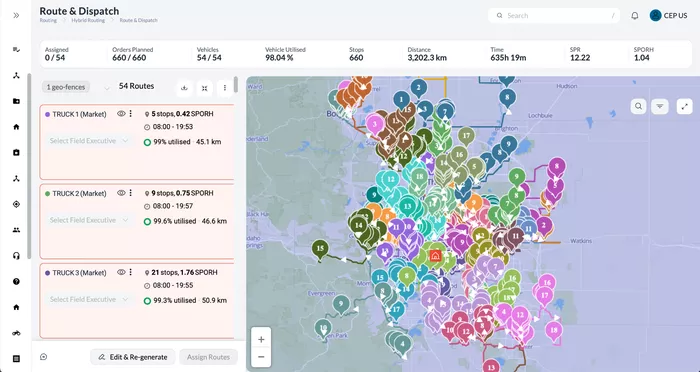
Task: Click the left sidebar scrollbar
Action: coord(29,166)
